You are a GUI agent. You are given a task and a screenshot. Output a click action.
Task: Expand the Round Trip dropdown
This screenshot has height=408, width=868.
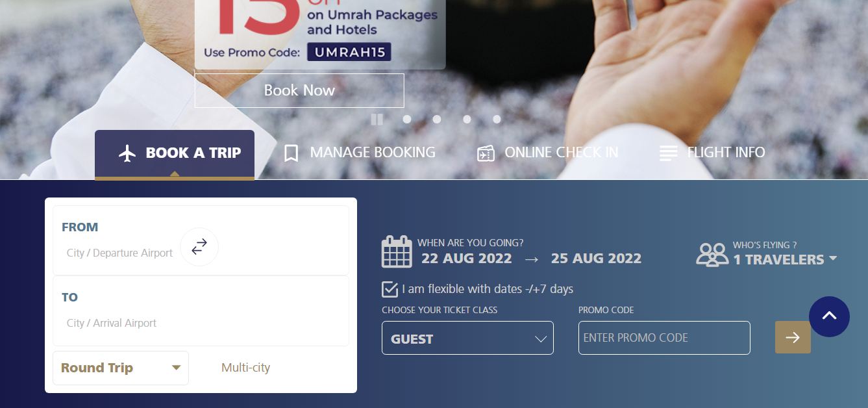pos(121,368)
